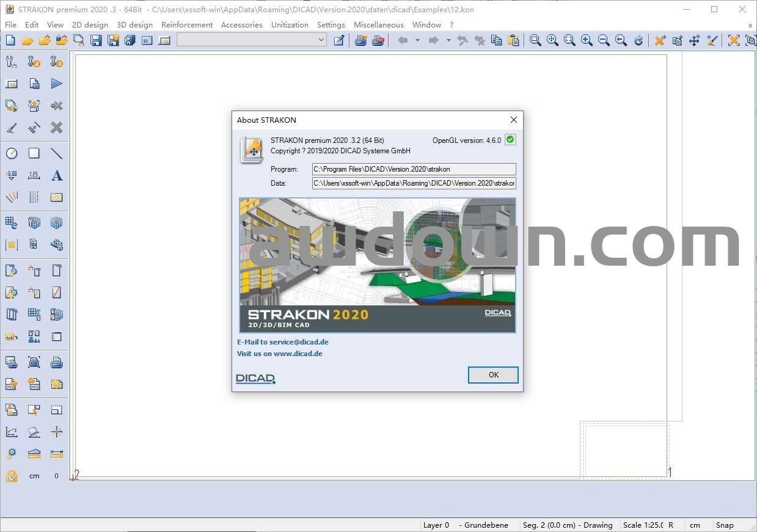Screen dimensions: 757x532
Task: Open the forward arrow history dropdown
Action: (448, 40)
